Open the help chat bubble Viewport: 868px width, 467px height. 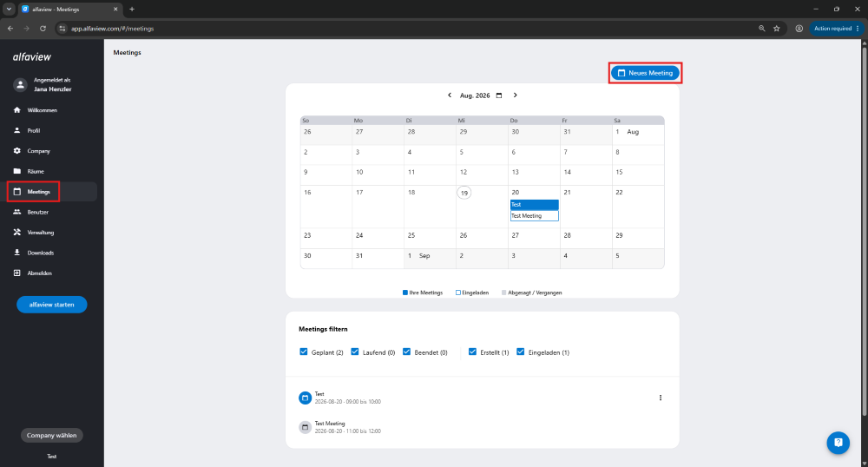(x=838, y=443)
